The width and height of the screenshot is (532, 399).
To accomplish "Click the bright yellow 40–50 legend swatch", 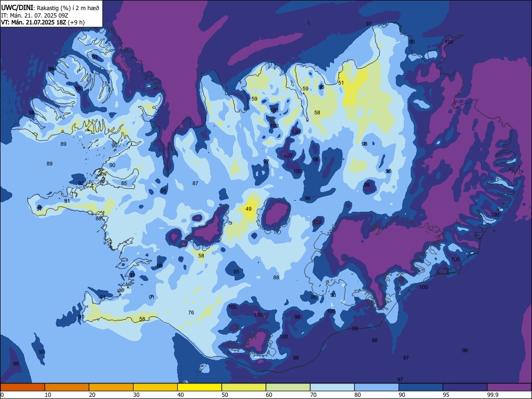I will point(199,387).
